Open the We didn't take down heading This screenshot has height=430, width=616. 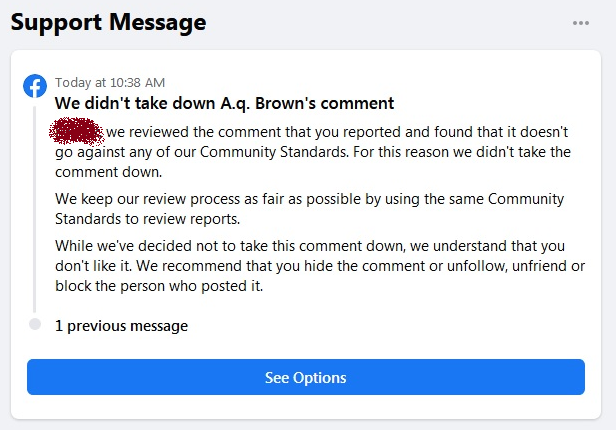(x=224, y=103)
